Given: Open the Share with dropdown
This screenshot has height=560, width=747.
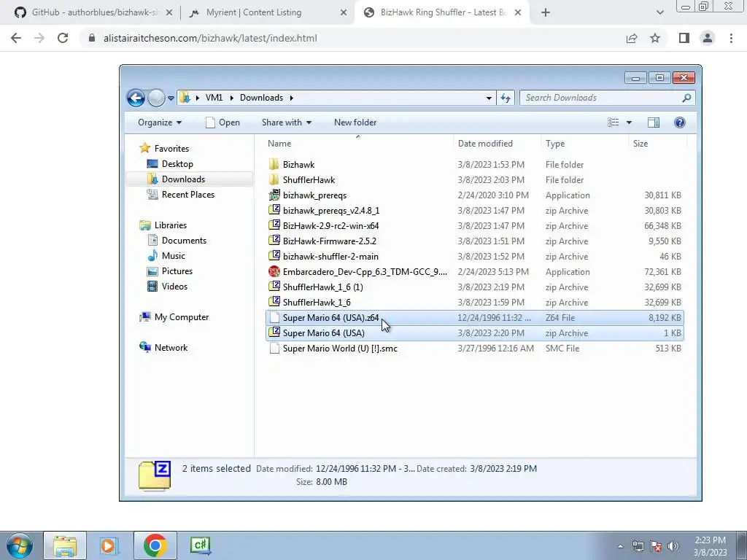Looking at the screenshot, I should point(286,122).
